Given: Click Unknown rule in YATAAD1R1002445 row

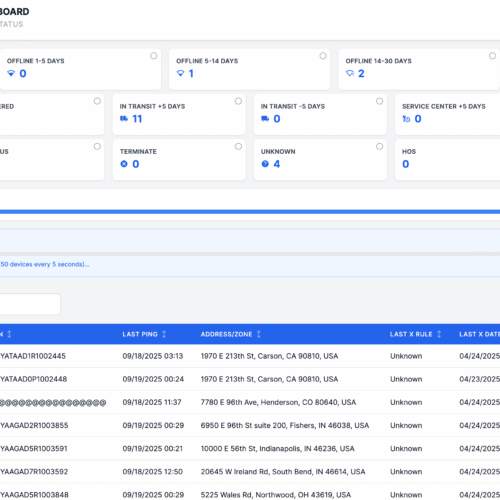Looking at the screenshot, I should point(406,356).
